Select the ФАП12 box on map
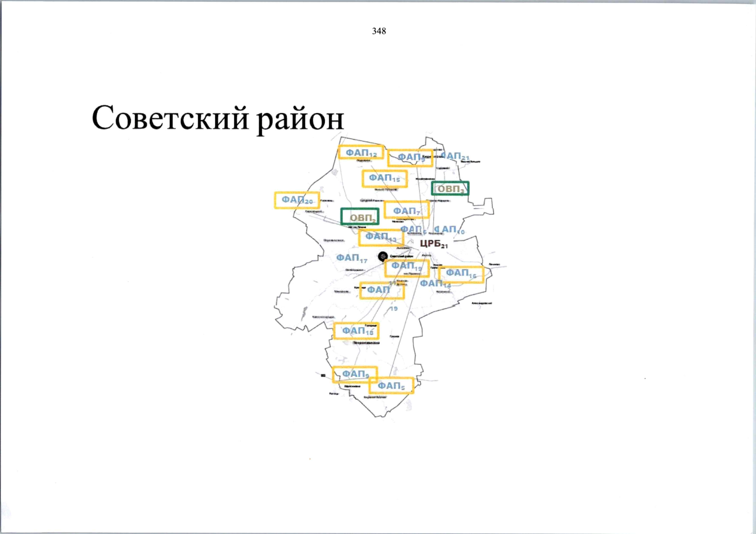This screenshot has width=756, height=534. pos(361,153)
